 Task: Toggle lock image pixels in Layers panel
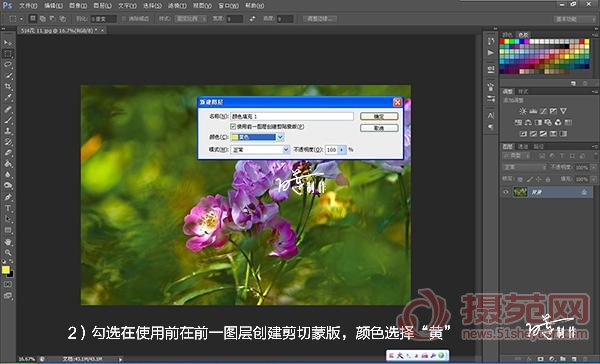530,179
